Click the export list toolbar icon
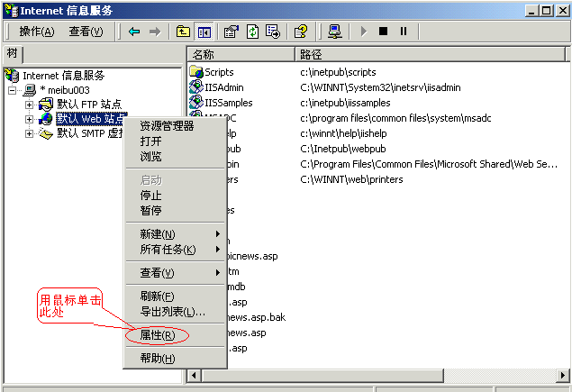 coord(273,32)
